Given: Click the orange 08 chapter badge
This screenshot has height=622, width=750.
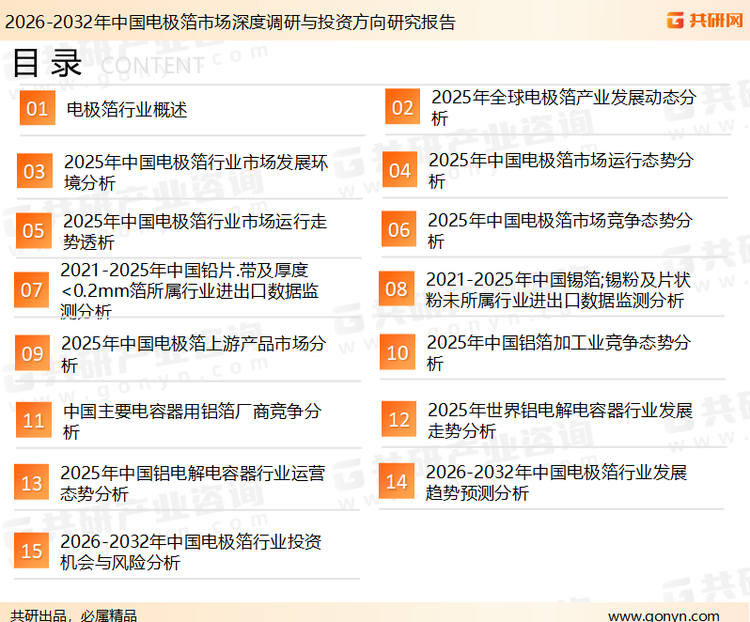Looking at the screenshot, I should (x=397, y=288).
